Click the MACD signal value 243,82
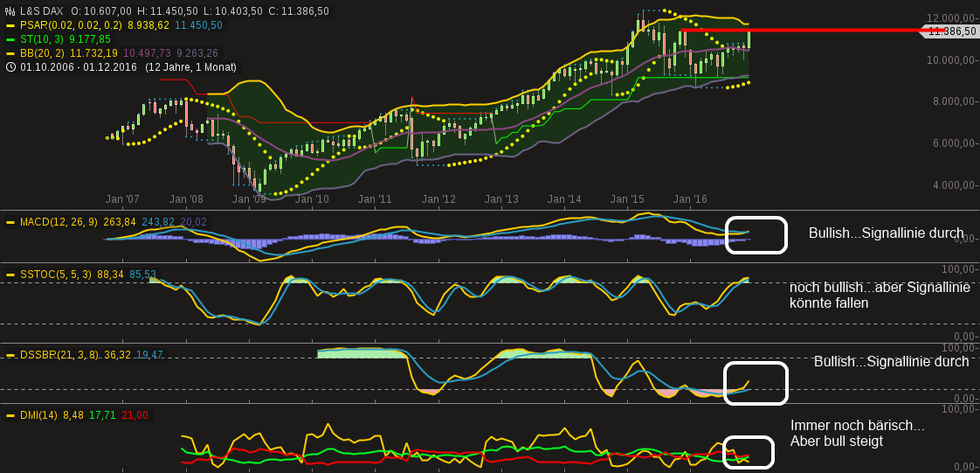 [159, 222]
